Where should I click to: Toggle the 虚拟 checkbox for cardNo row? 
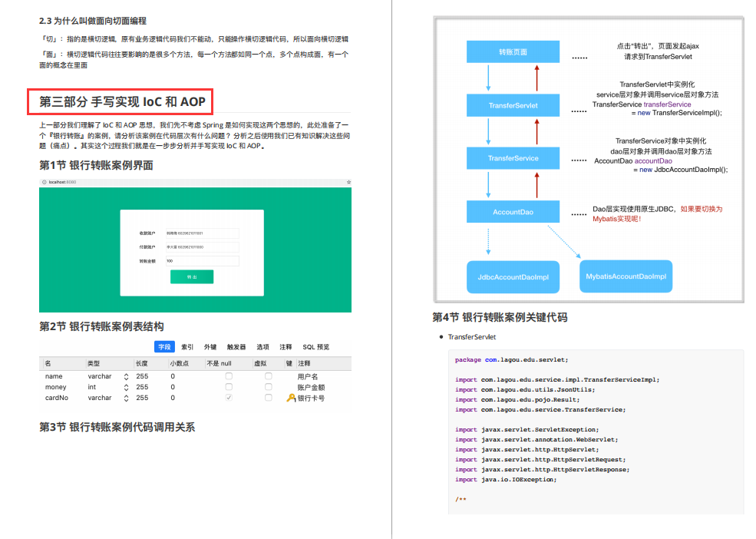click(x=268, y=398)
